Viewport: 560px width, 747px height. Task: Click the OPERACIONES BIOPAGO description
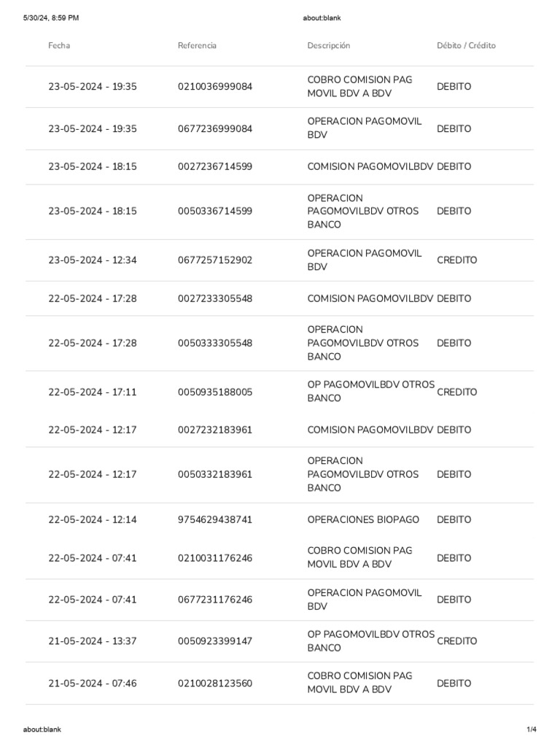363,520
